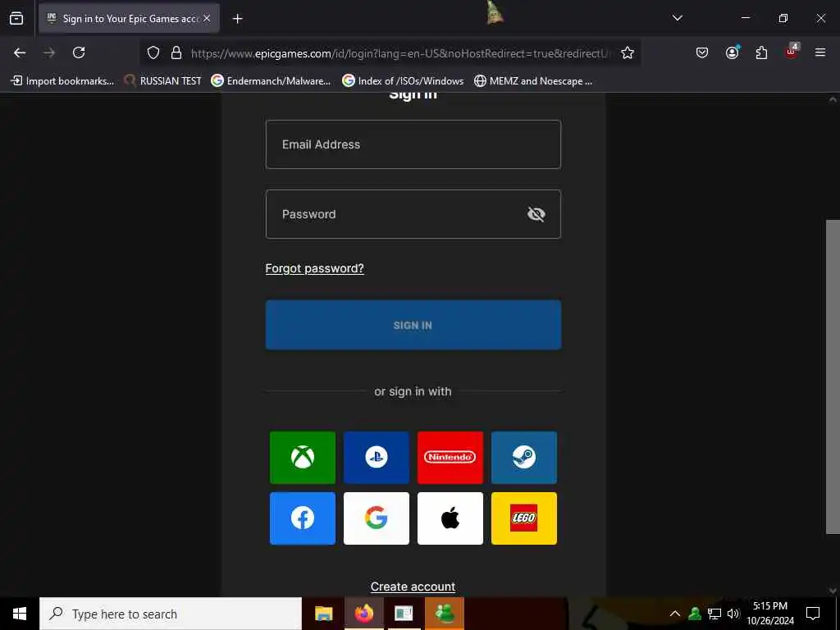Open the Forgot password link
This screenshot has width=840, height=630.
coord(314,268)
